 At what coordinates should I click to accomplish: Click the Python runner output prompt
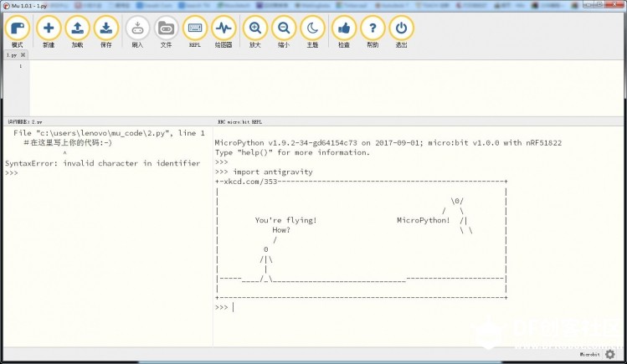click(x=11, y=173)
